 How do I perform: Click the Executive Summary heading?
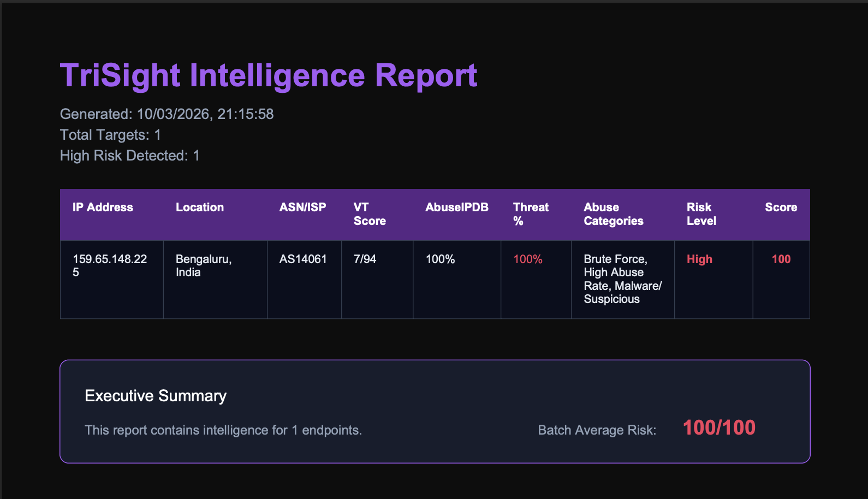pyautogui.click(x=156, y=396)
